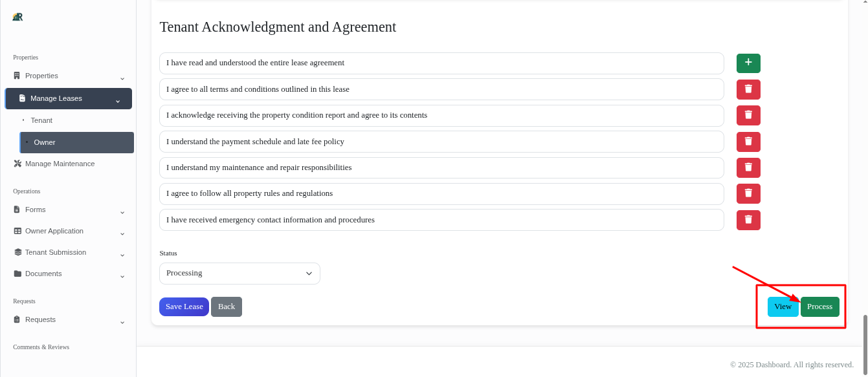This screenshot has width=868, height=377.
Task: Expand the Forms sidebar section
Action: click(68, 210)
